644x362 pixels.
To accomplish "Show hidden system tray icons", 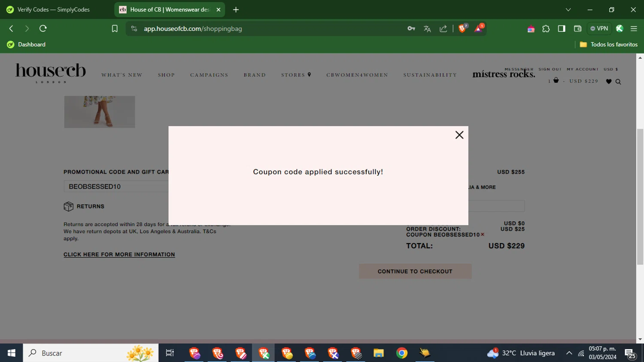I will [569, 353].
